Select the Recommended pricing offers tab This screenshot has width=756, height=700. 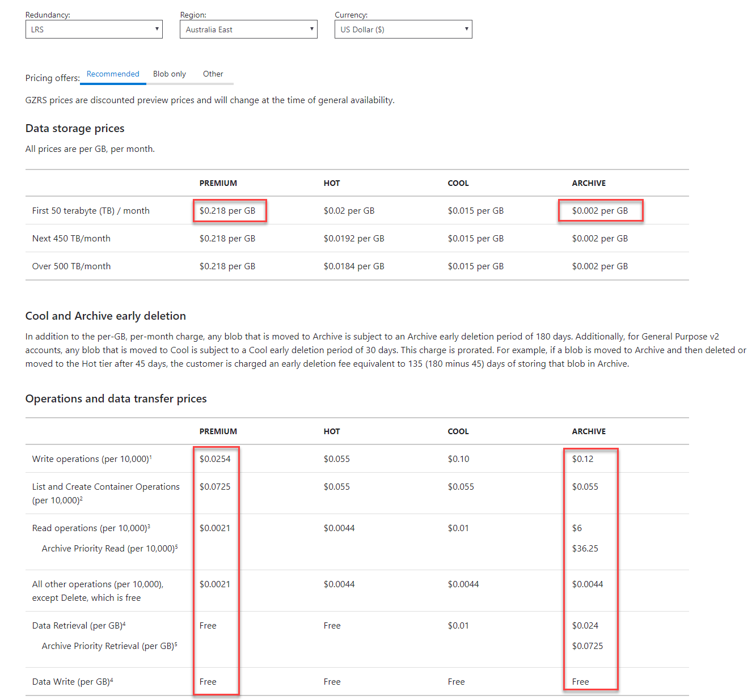pyautogui.click(x=113, y=74)
